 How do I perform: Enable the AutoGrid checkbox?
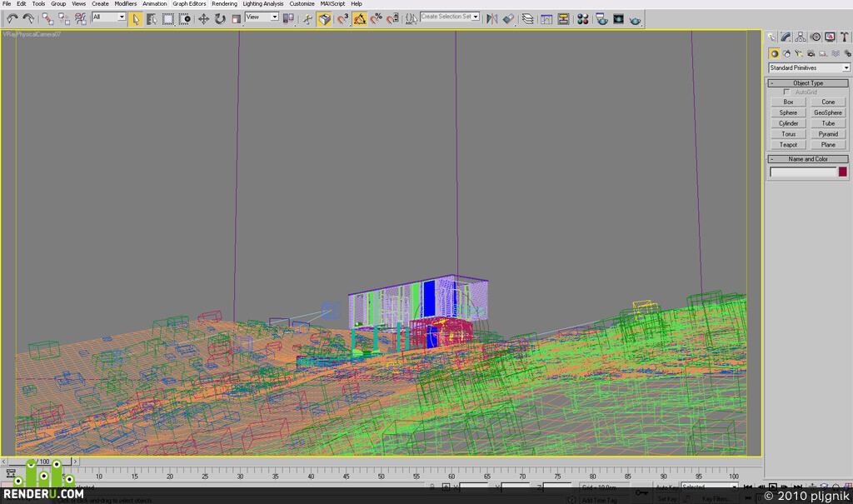coord(786,92)
